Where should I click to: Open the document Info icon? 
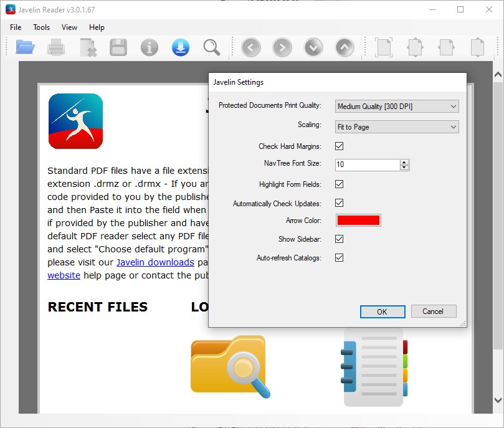tap(149, 47)
